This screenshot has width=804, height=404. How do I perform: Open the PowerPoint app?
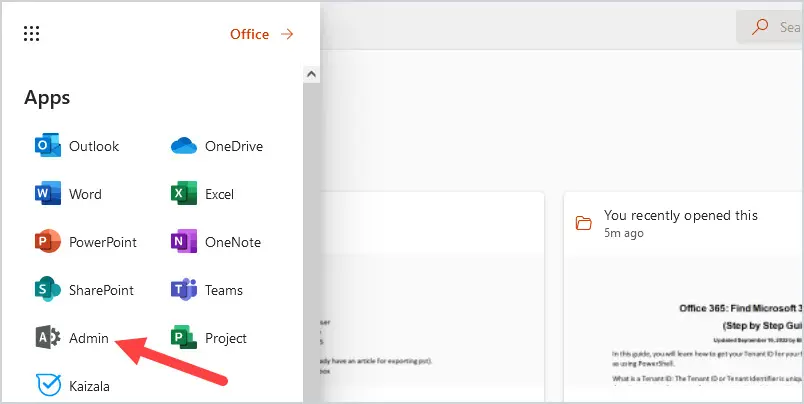coord(86,242)
